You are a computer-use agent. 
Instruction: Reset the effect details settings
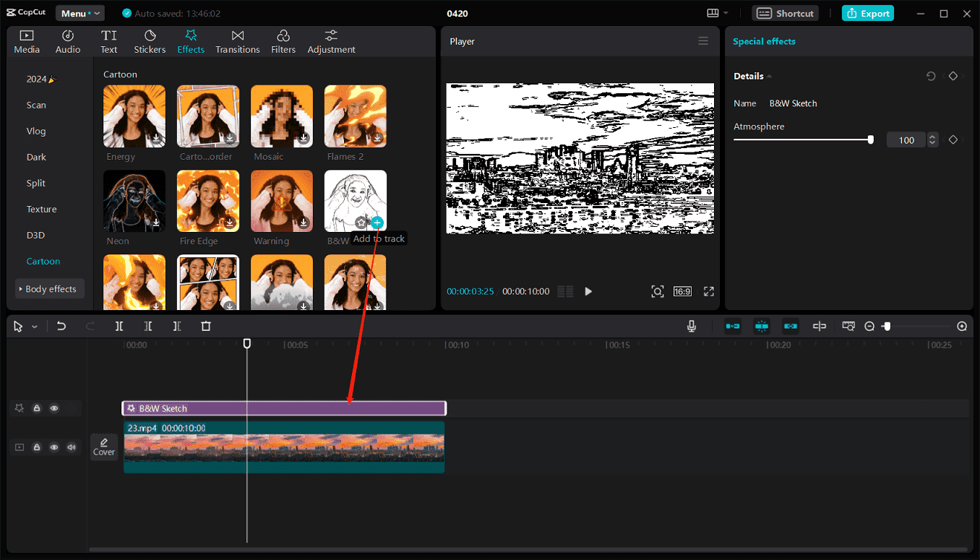(x=931, y=76)
